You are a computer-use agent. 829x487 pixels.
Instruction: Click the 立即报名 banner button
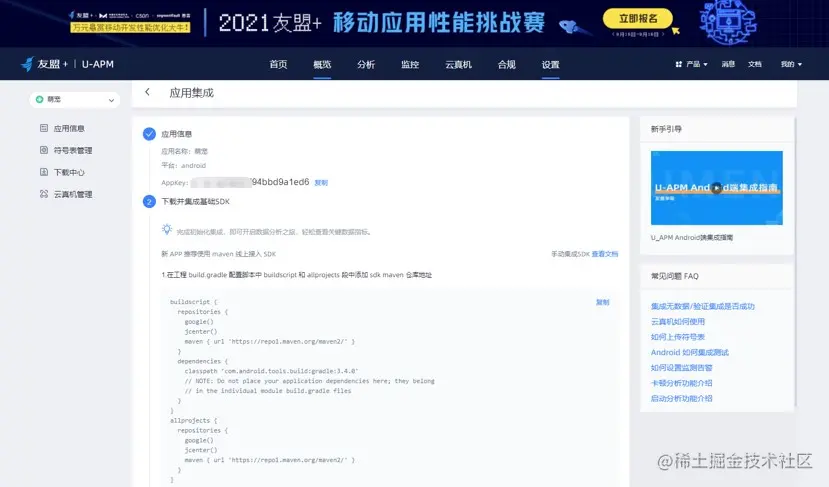[x=638, y=19]
